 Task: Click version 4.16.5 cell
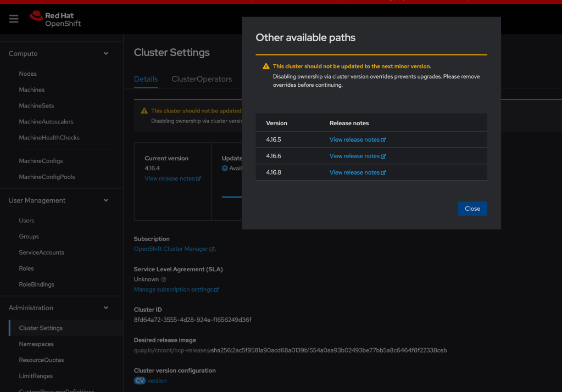click(x=274, y=140)
